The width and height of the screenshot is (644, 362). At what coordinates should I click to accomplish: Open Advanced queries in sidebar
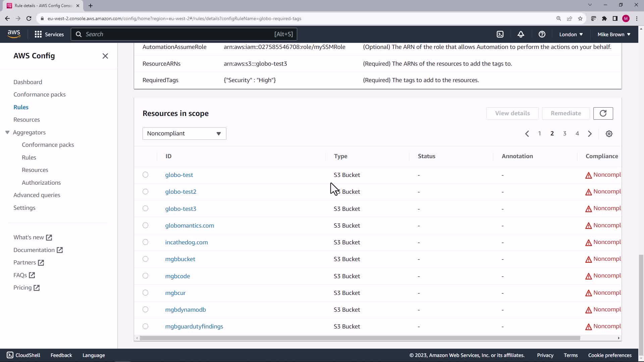coord(37,195)
